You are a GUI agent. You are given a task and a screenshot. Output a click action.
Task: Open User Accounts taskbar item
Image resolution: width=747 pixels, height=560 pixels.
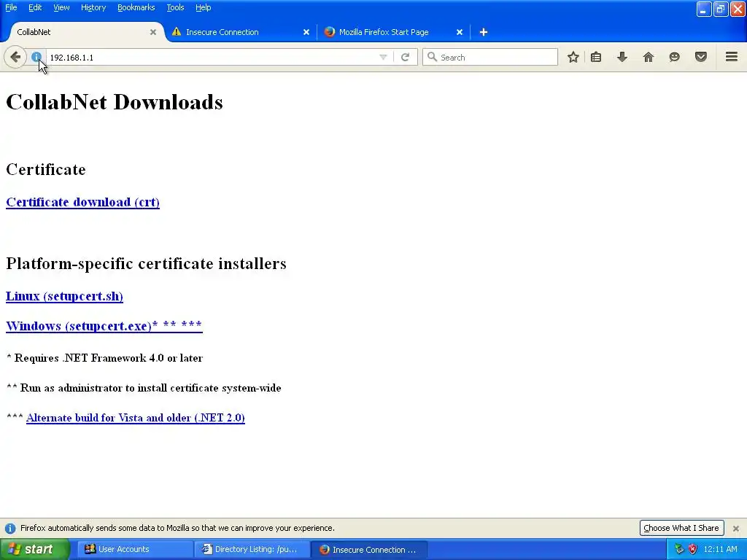click(135, 549)
